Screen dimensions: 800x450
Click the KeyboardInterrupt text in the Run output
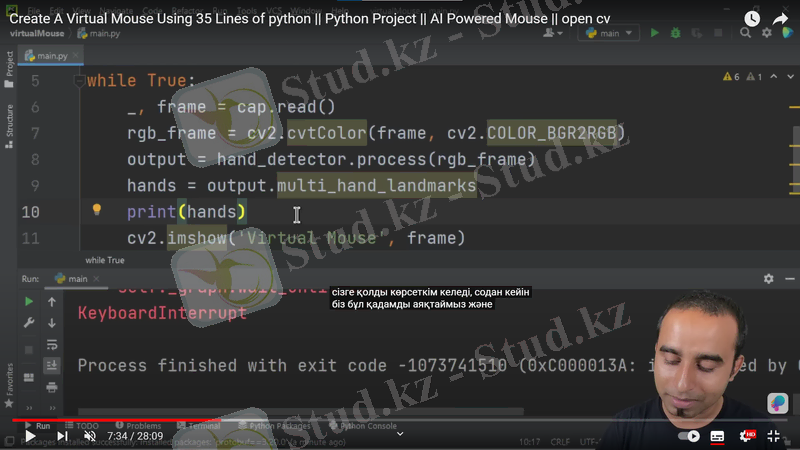(x=162, y=313)
